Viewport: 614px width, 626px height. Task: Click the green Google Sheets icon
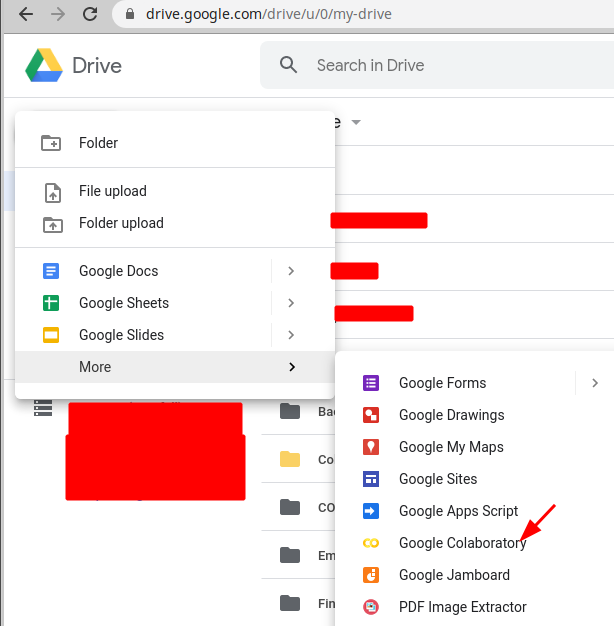[51, 303]
